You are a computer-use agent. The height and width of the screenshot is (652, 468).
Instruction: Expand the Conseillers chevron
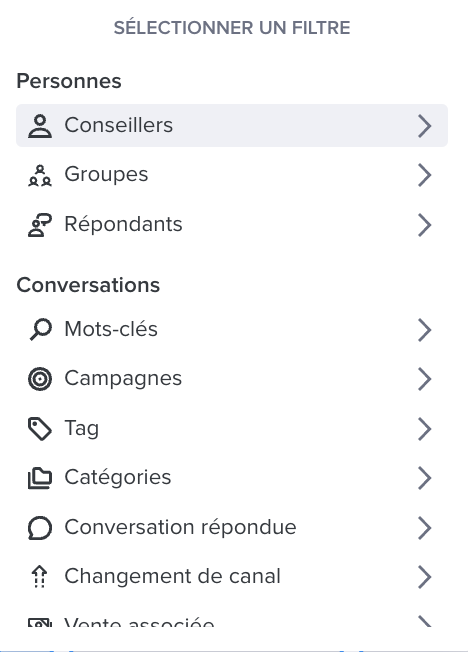click(x=424, y=126)
